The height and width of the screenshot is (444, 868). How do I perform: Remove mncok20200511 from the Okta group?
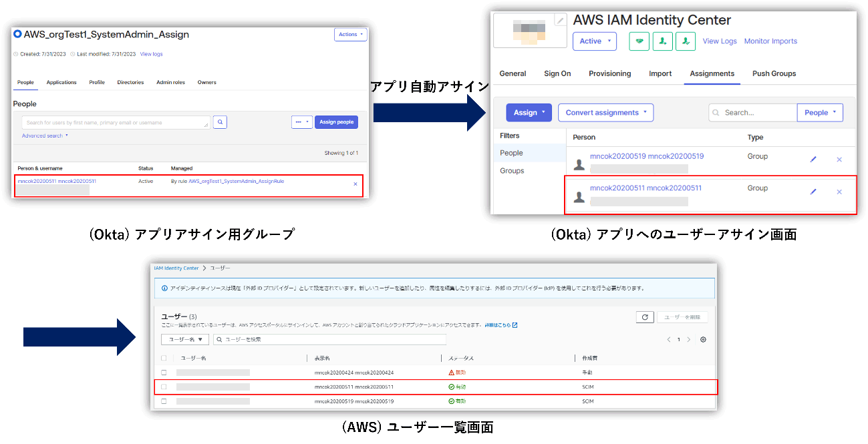[355, 184]
